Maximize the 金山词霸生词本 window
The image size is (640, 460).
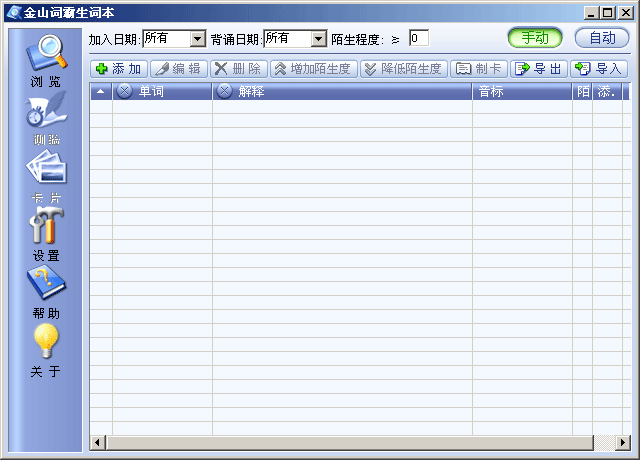[607, 13]
